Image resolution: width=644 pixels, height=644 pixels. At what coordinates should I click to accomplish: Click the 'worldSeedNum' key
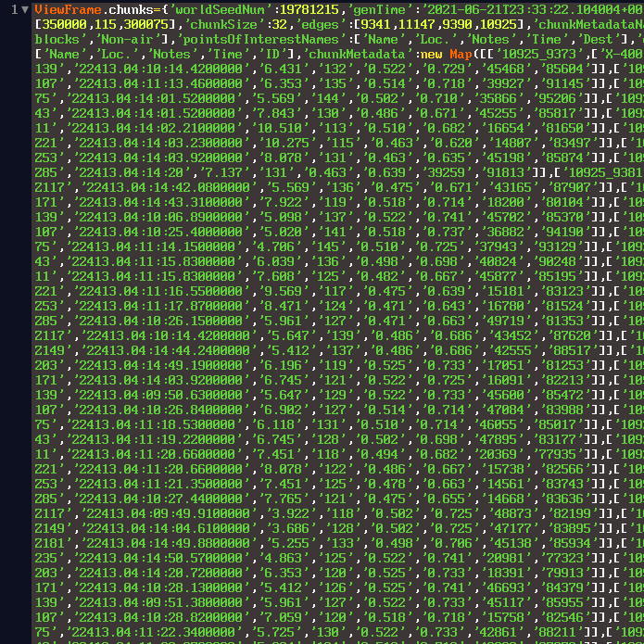point(220,9)
